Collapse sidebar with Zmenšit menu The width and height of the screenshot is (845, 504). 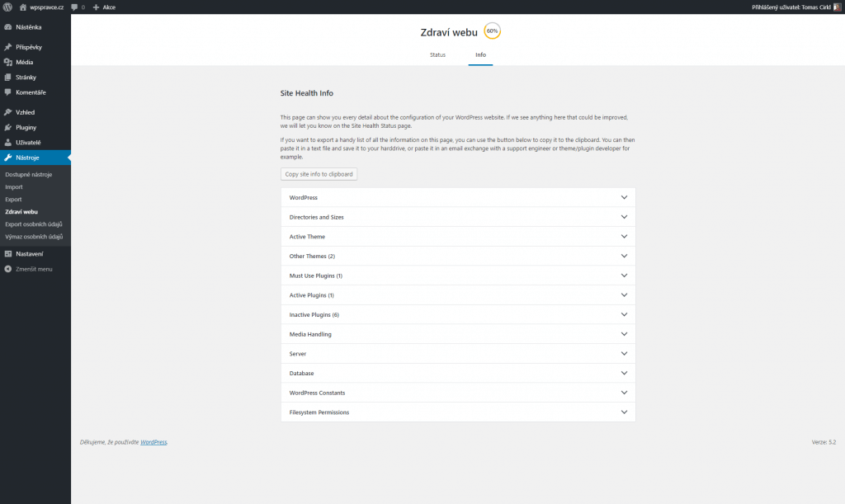click(29, 269)
